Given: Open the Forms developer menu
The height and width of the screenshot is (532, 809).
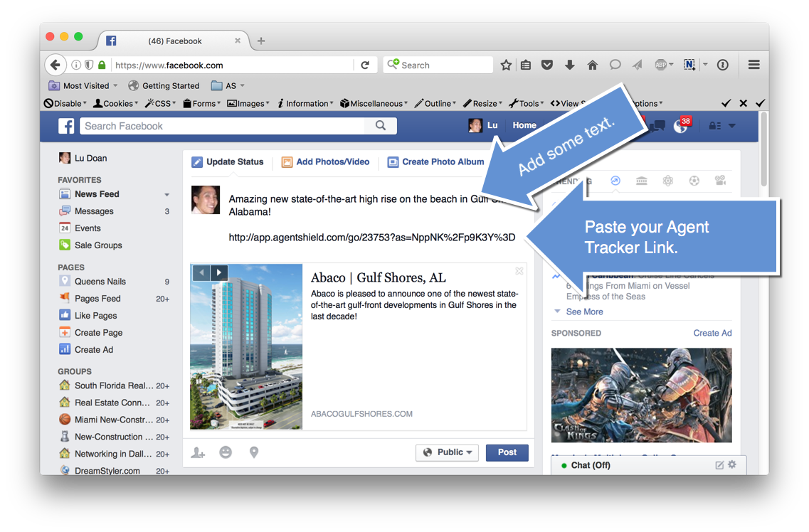Looking at the screenshot, I should 202,103.
